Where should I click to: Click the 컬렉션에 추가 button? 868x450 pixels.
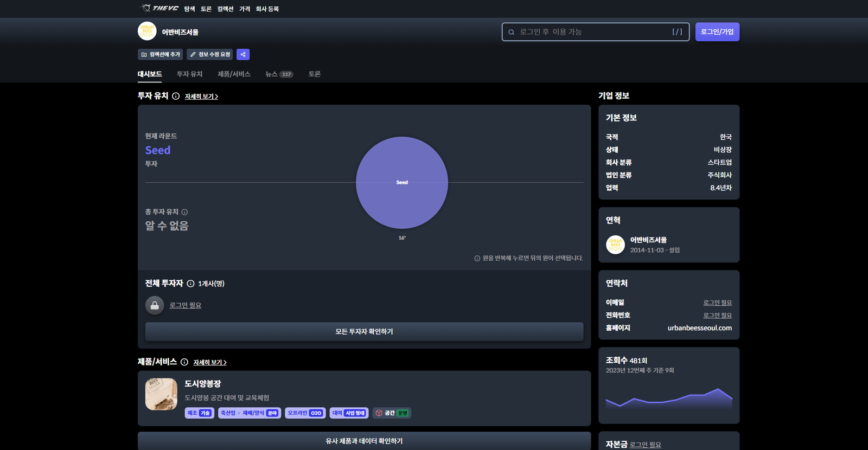[161, 54]
